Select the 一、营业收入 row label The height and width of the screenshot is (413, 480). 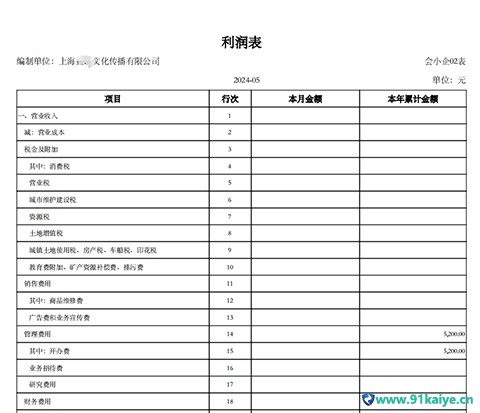pos(38,116)
